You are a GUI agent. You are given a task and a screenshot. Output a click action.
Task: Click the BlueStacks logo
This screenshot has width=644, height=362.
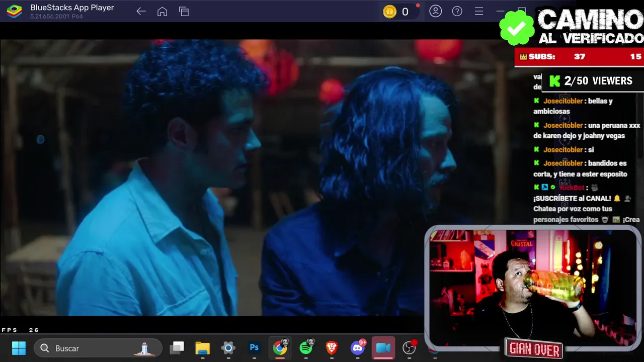click(x=14, y=11)
